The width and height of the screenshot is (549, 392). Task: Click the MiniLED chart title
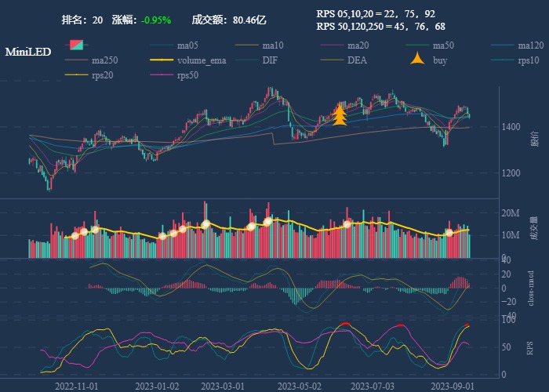click(x=28, y=52)
